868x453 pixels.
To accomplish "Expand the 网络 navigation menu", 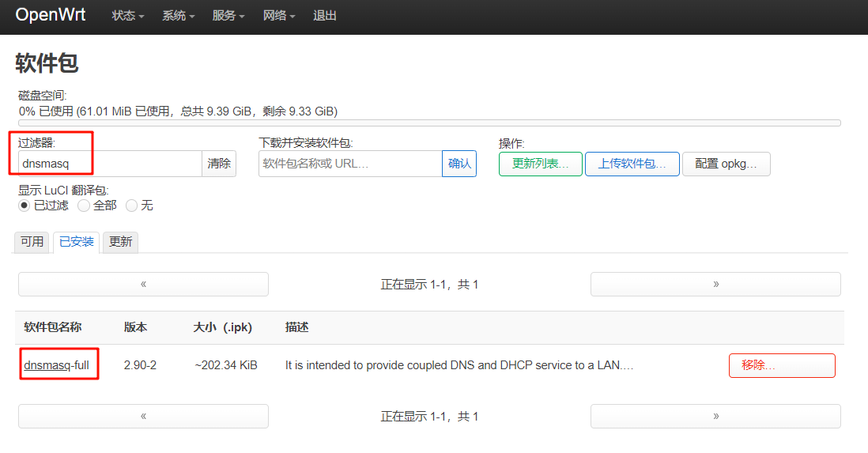I will coord(279,16).
